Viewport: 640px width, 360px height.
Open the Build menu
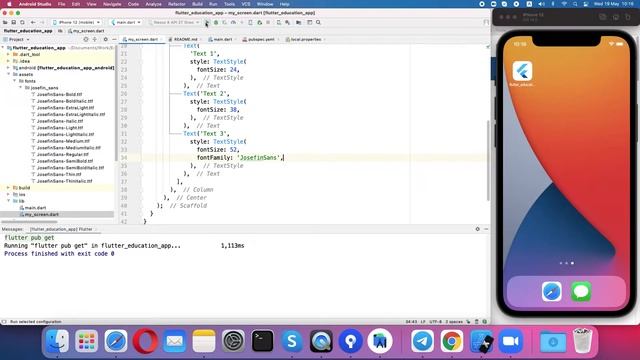[x=197, y=4]
